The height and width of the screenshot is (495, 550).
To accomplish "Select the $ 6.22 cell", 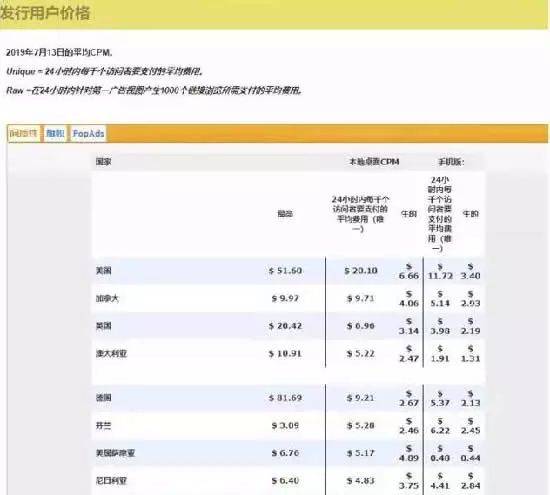I will coord(440,426).
